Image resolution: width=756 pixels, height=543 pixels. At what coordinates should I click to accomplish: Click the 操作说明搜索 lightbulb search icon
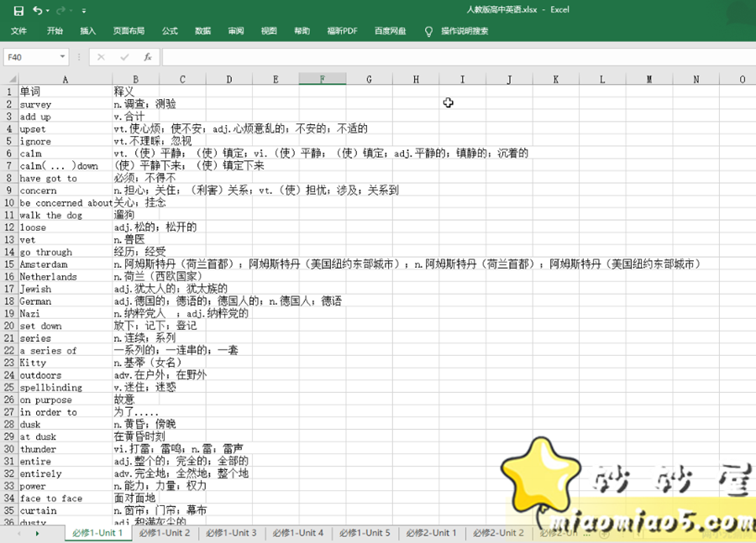(428, 32)
